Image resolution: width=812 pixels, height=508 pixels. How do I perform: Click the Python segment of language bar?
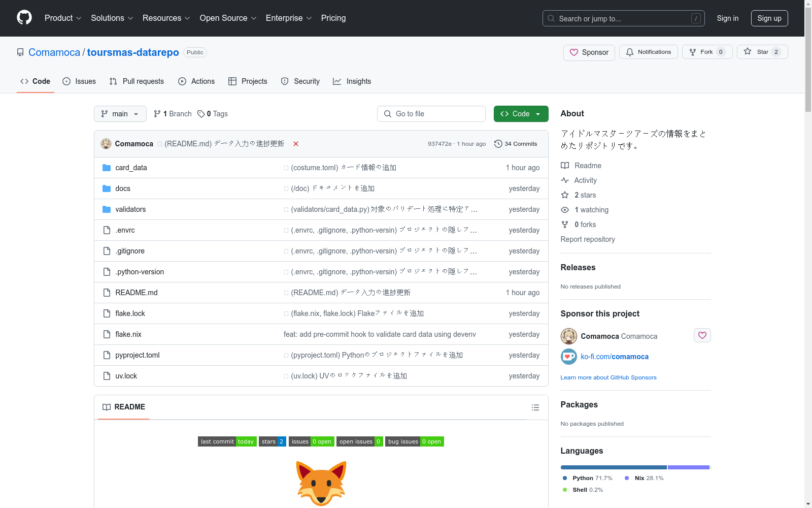(x=614, y=467)
